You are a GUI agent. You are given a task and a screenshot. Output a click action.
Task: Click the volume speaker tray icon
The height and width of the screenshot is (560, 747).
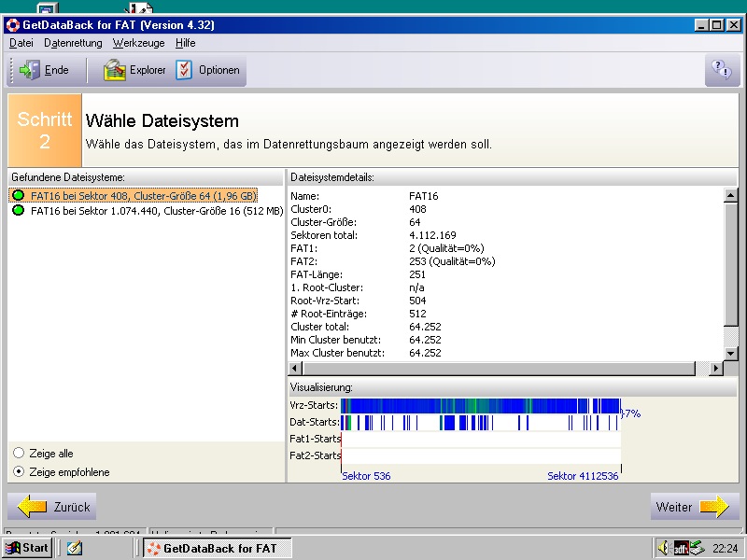point(664,548)
